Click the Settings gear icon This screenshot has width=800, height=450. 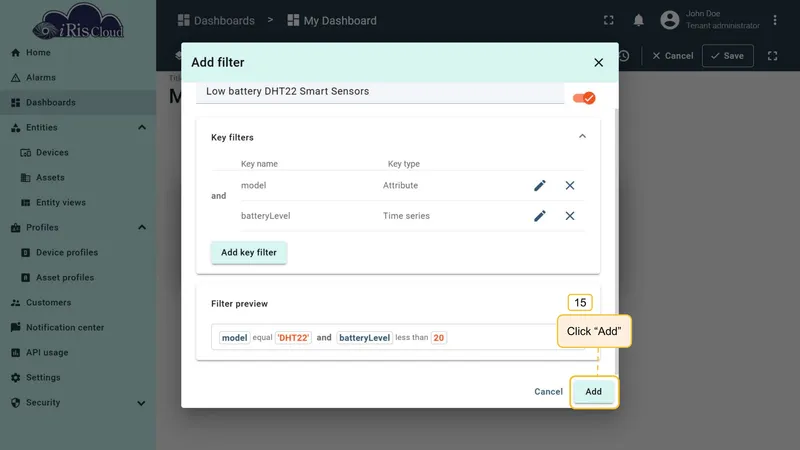click(15, 378)
